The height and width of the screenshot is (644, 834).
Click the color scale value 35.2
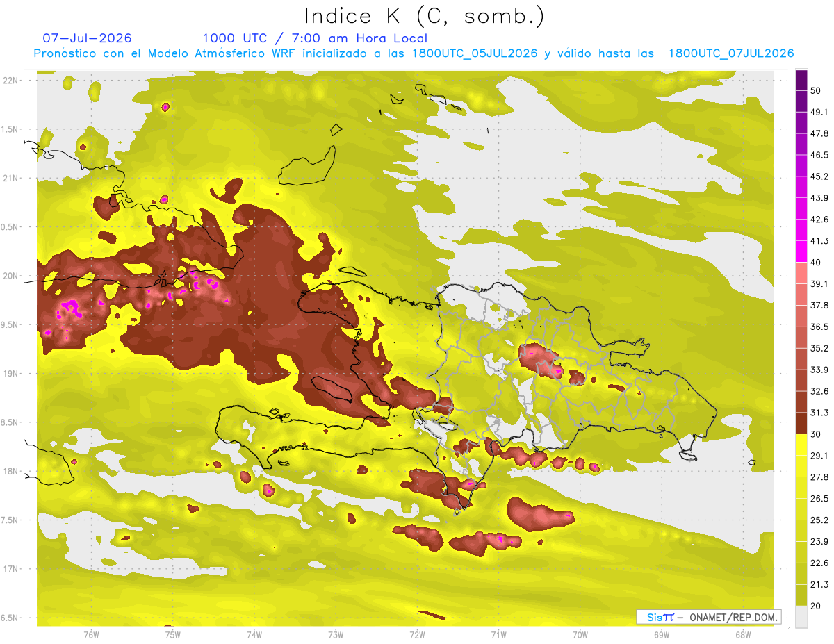pyautogui.click(x=819, y=348)
